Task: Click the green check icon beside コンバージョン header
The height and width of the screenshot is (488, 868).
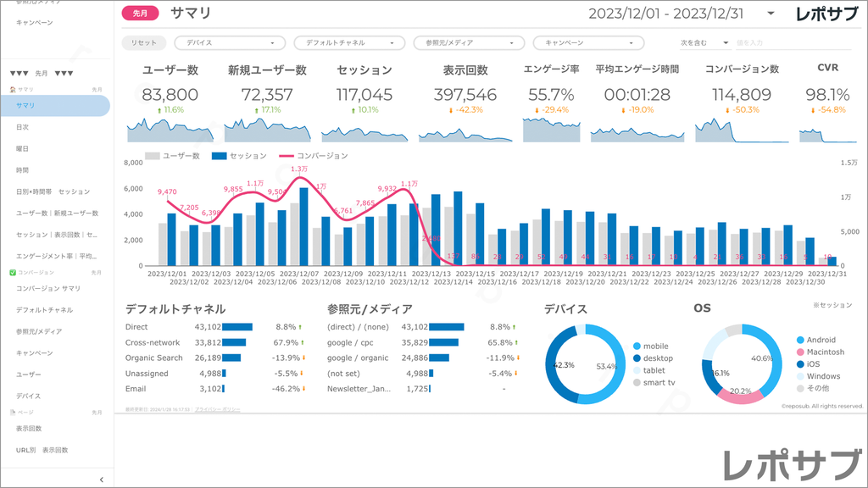Action: [x=12, y=272]
